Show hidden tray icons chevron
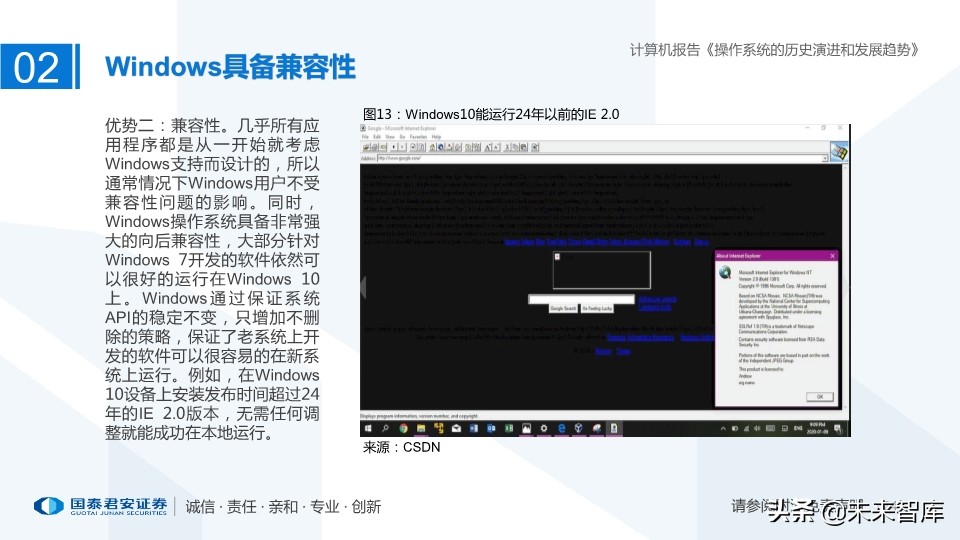This screenshot has height=540, width=960. pyautogui.click(x=723, y=429)
